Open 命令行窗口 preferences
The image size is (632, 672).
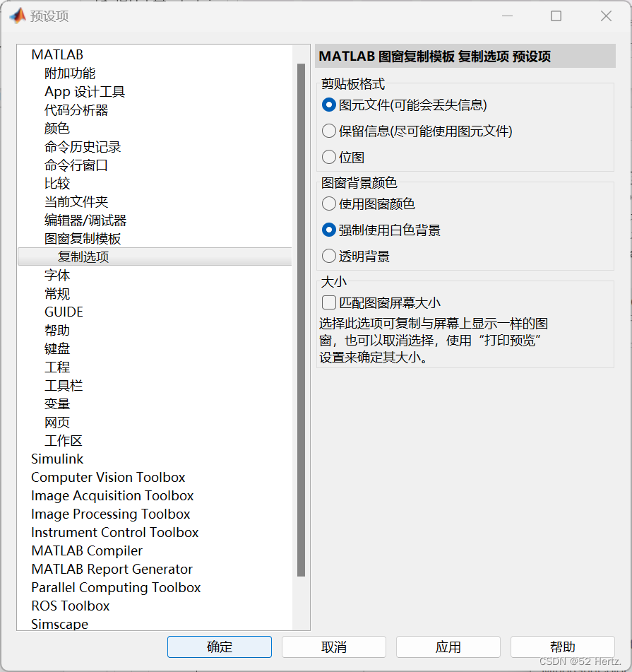click(76, 165)
